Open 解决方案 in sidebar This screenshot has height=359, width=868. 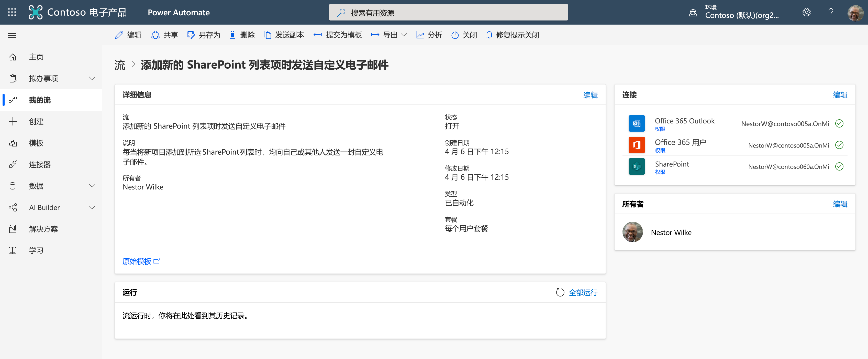tap(51, 229)
